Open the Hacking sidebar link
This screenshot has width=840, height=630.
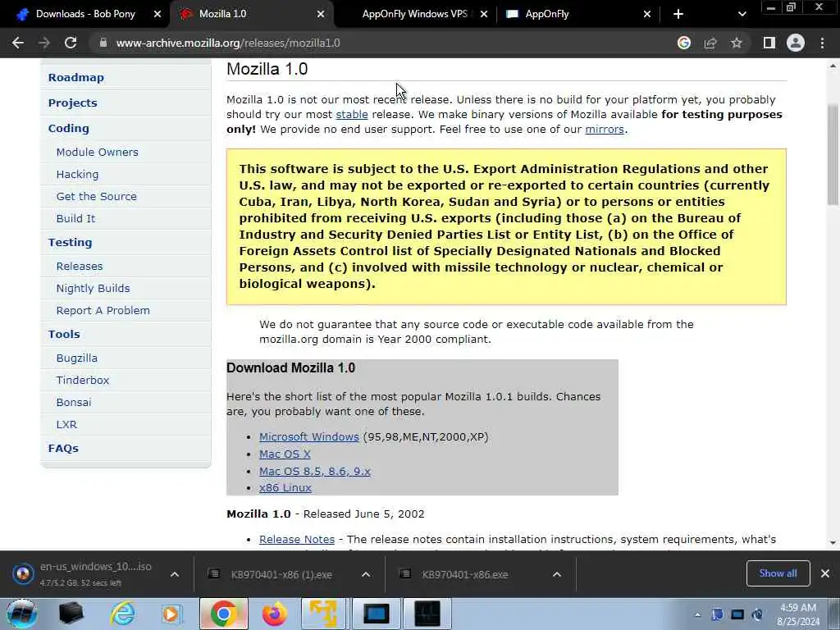point(77,174)
